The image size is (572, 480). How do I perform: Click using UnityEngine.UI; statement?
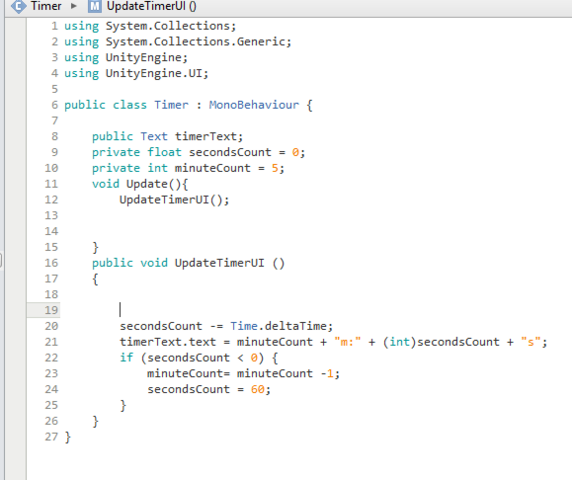136,73
